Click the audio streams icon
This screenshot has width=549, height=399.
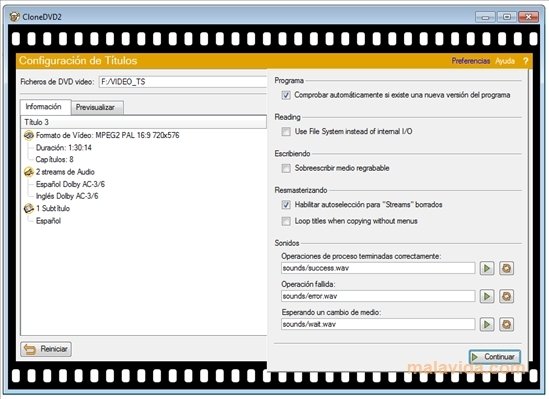[x=29, y=172]
